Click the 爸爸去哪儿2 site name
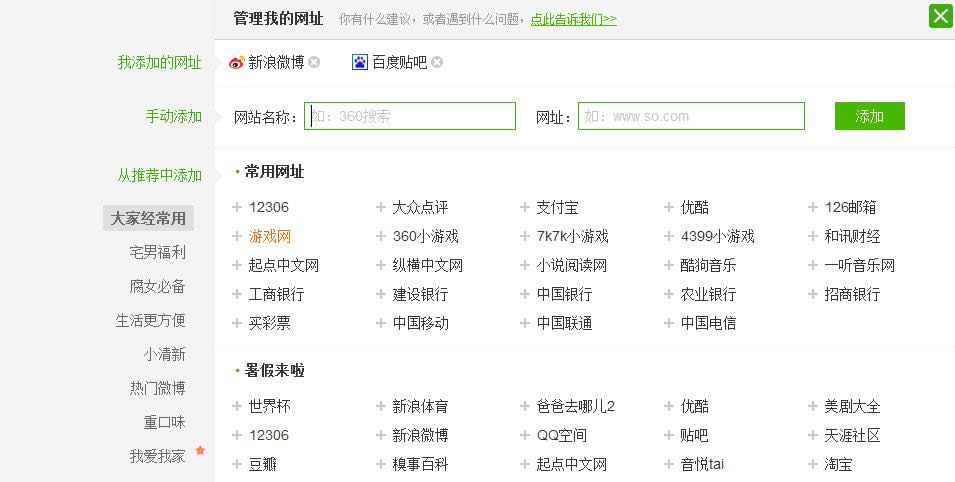Viewport: 955px width, 482px height. click(576, 406)
